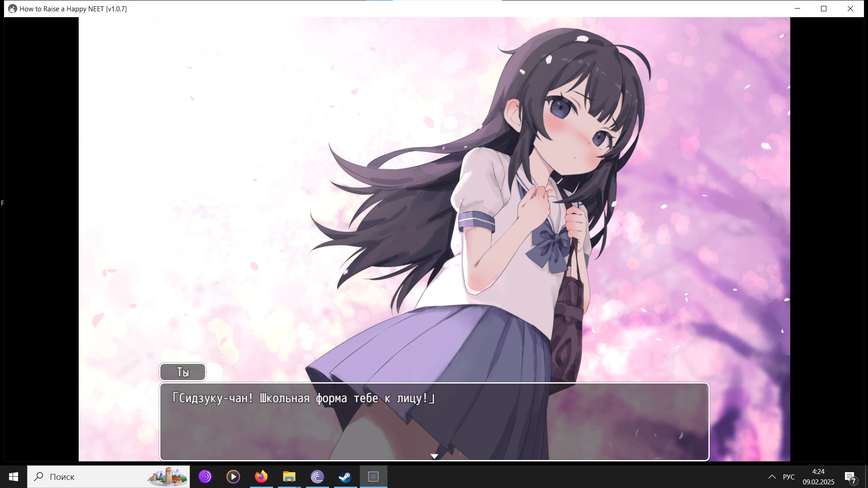Open the BitTorrent taskbar icon

point(317,477)
